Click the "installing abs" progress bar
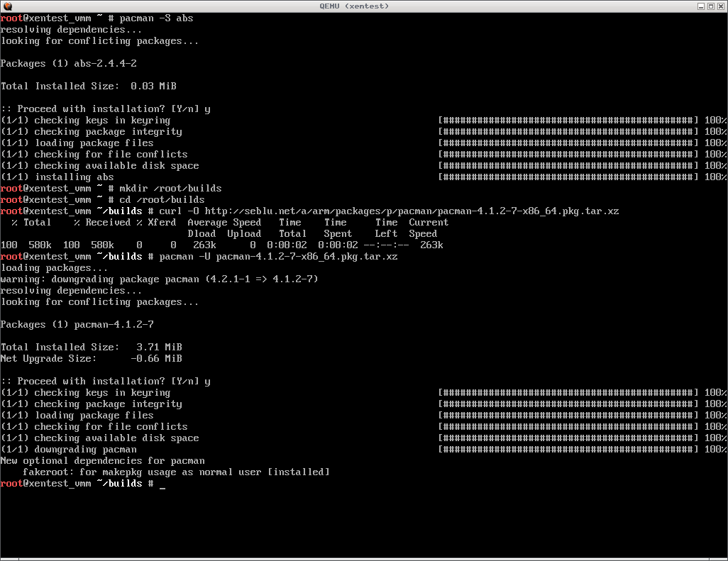 (568, 177)
